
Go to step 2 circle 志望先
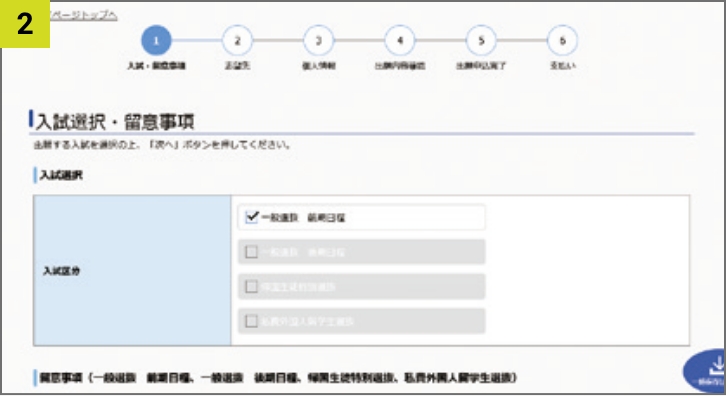click(238, 41)
